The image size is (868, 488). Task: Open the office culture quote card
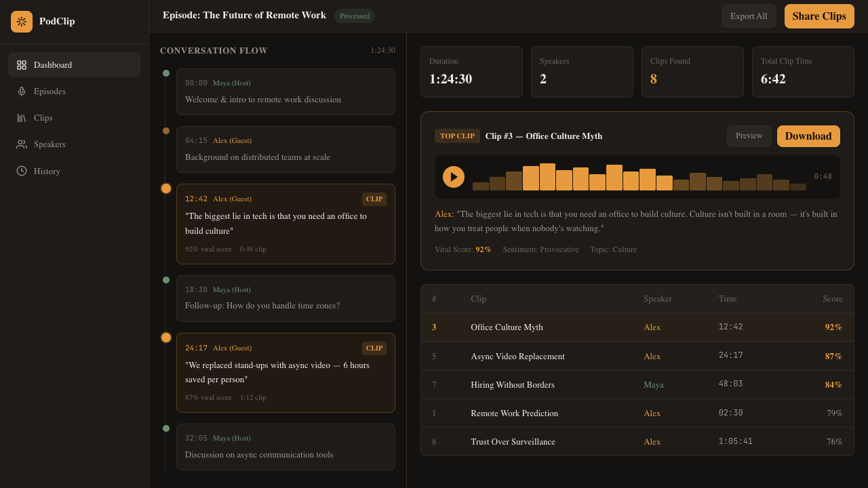[285, 224]
